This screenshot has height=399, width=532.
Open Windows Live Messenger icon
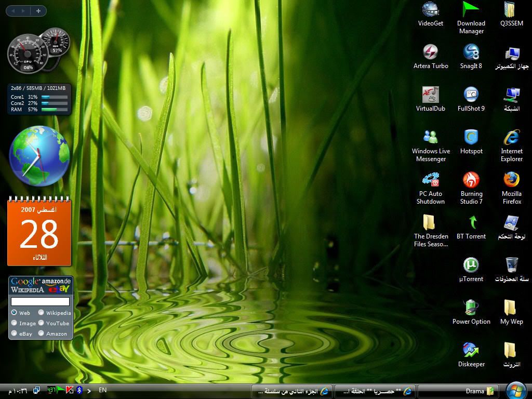[430, 138]
